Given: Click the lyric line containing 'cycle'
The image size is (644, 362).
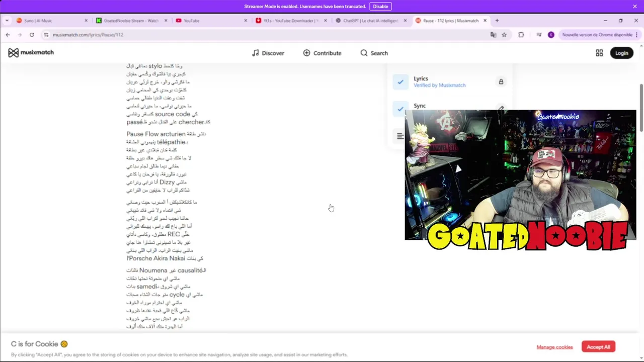Looking at the screenshot, I should tap(165, 295).
